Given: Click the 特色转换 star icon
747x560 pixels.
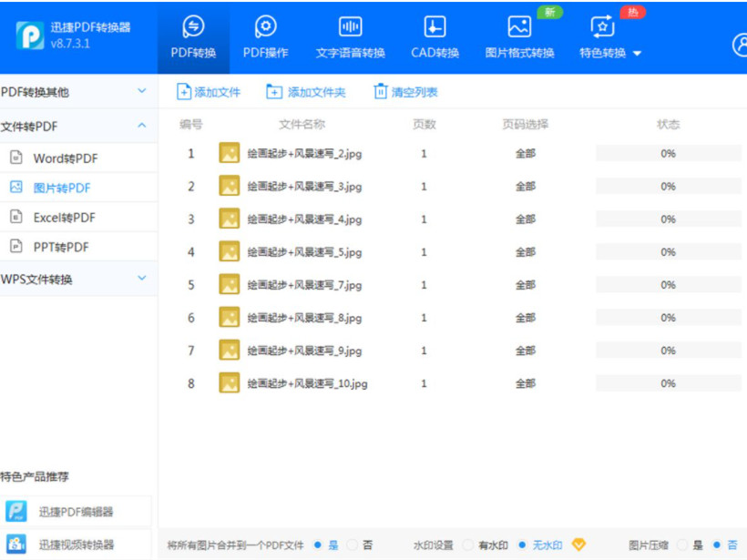Looking at the screenshot, I should tap(603, 26).
